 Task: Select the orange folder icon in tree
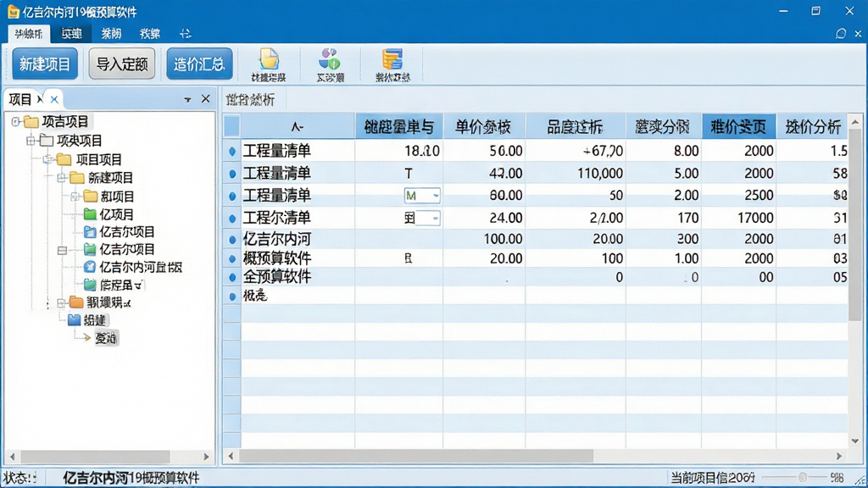click(76, 302)
